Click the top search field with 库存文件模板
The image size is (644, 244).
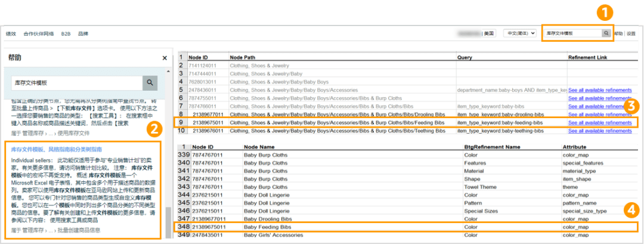(571, 33)
